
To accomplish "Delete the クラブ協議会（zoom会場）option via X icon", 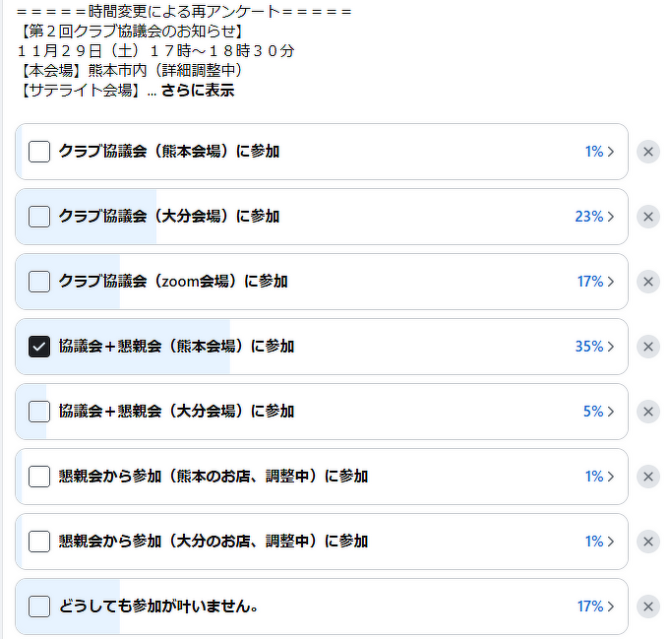I will click(647, 282).
